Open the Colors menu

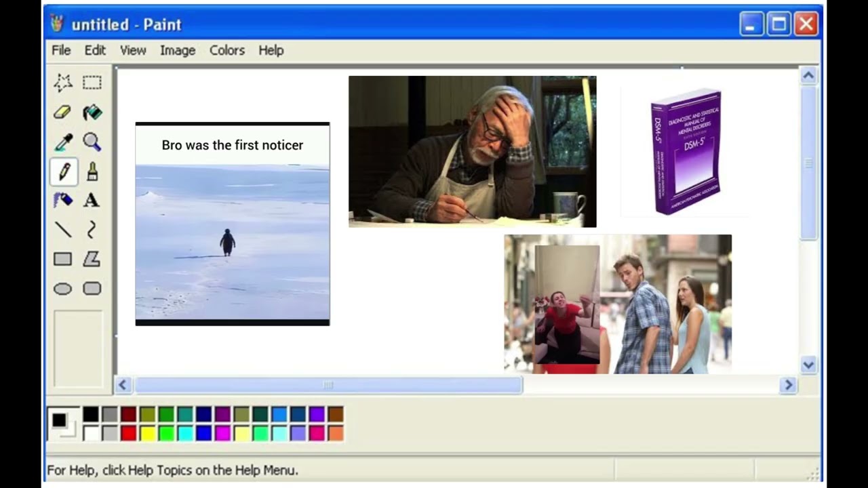pos(227,50)
